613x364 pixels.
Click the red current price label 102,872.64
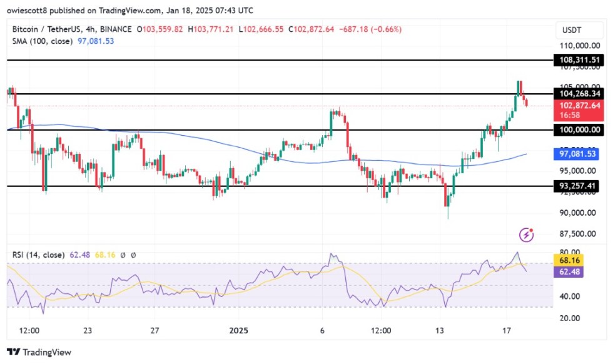point(580,105)
